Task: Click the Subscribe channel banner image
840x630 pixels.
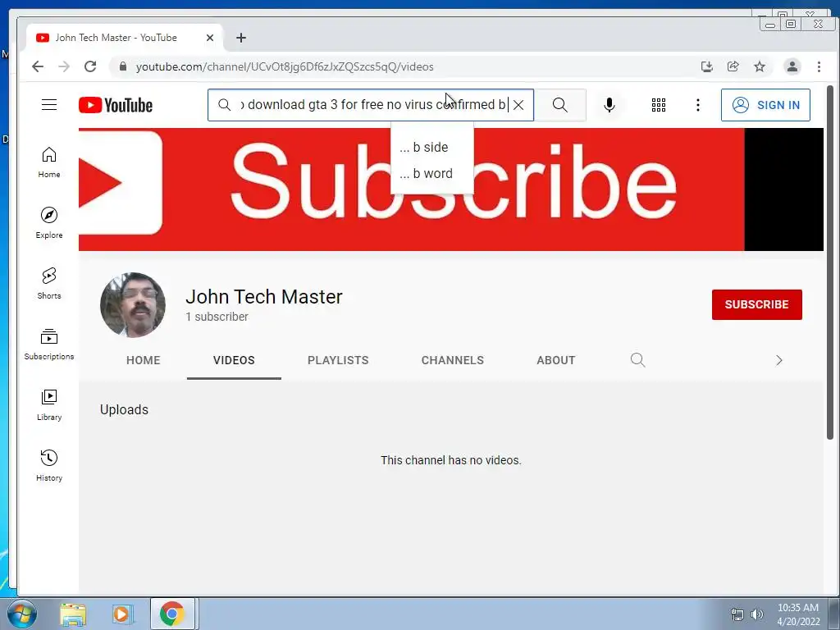Action: [450, 189]
